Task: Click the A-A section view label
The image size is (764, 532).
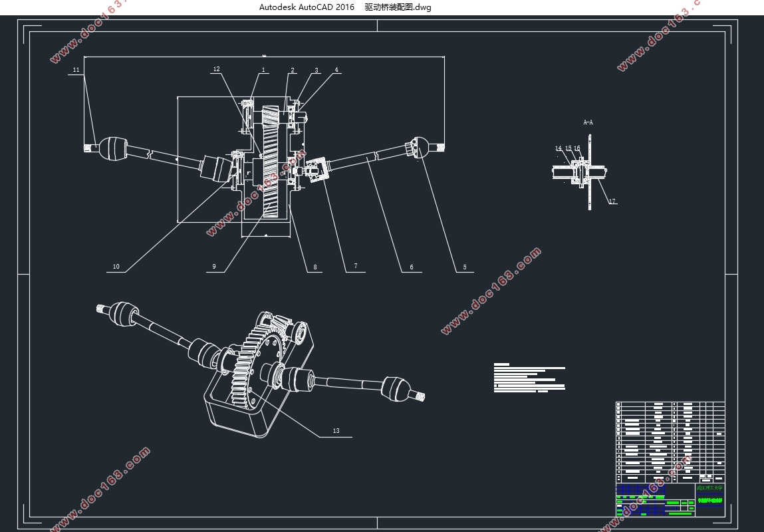Action: 588,122
